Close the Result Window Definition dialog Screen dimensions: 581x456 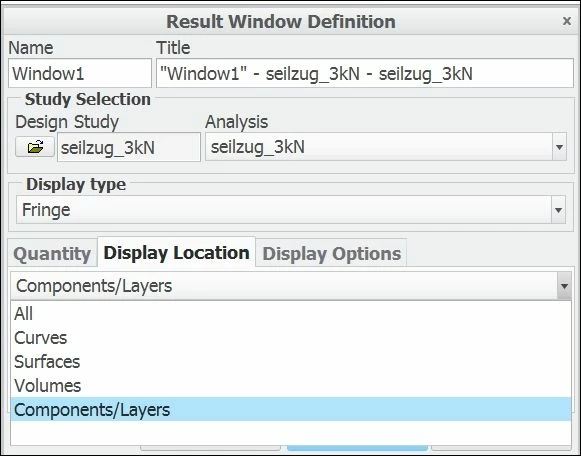(x=567, y=21)
